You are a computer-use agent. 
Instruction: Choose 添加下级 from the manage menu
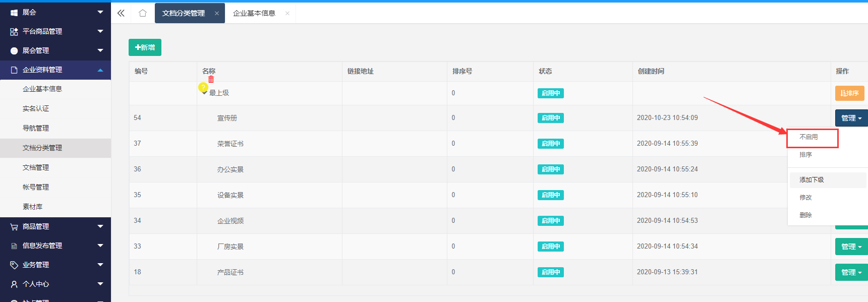812,180
